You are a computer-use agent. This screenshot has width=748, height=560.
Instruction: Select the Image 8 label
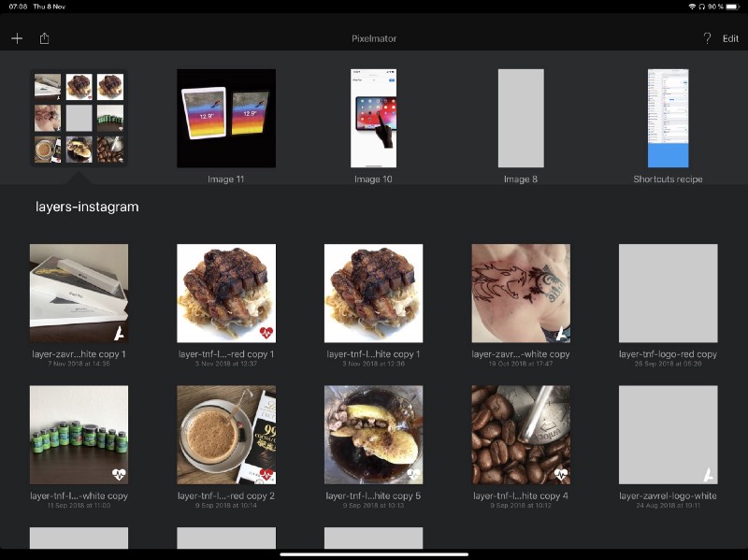point(521,179)
